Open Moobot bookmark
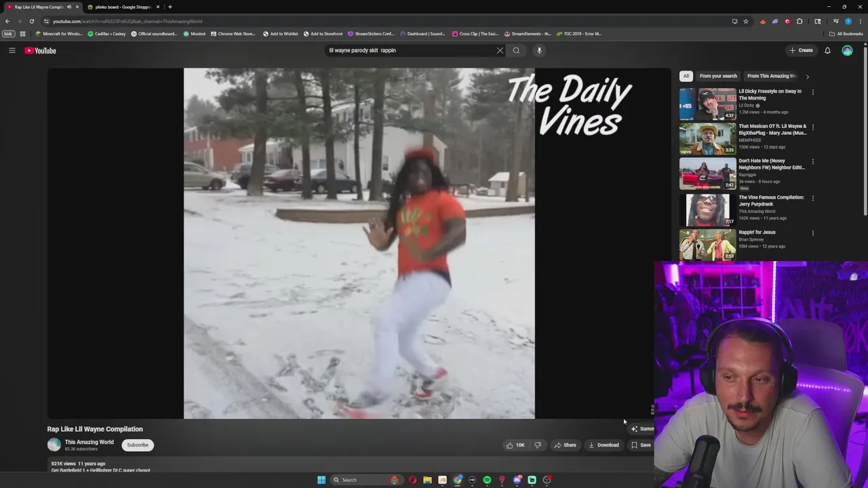This screenshot has width=868, height=488. (x=195, y=34)
